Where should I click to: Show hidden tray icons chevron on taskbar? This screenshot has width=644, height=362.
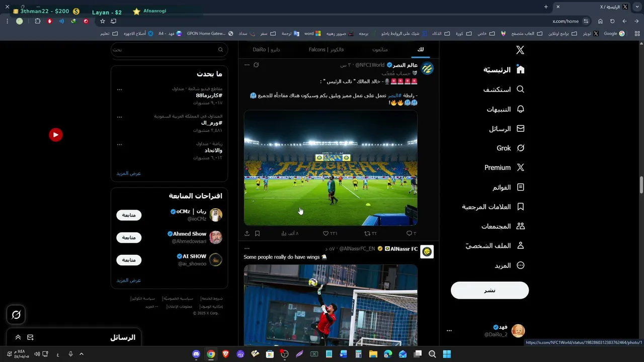pos(82,354)
